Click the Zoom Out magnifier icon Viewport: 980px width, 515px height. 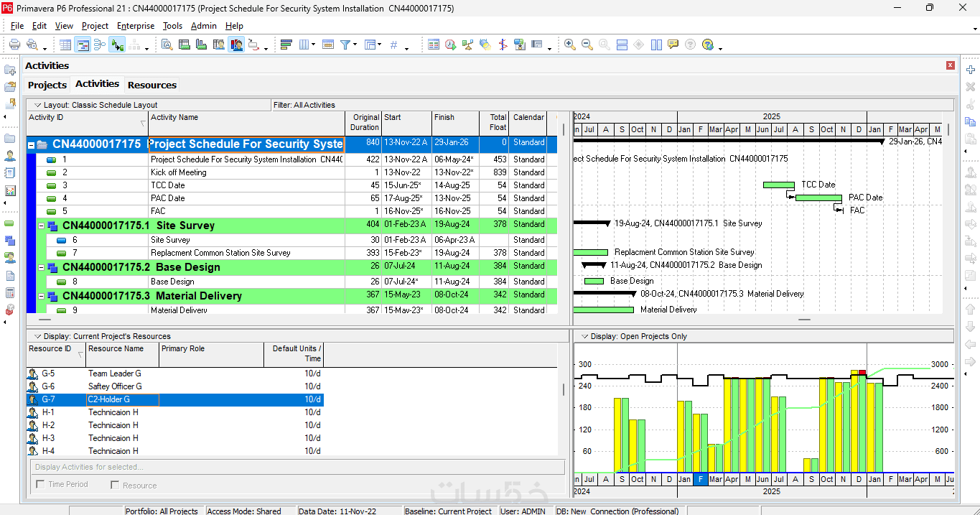point(587,45)
